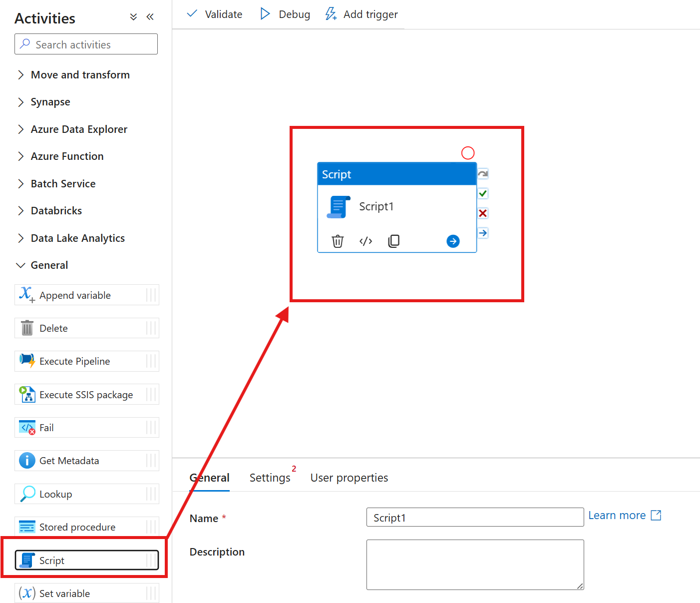Expand the Batch Service group

(56, 184)
